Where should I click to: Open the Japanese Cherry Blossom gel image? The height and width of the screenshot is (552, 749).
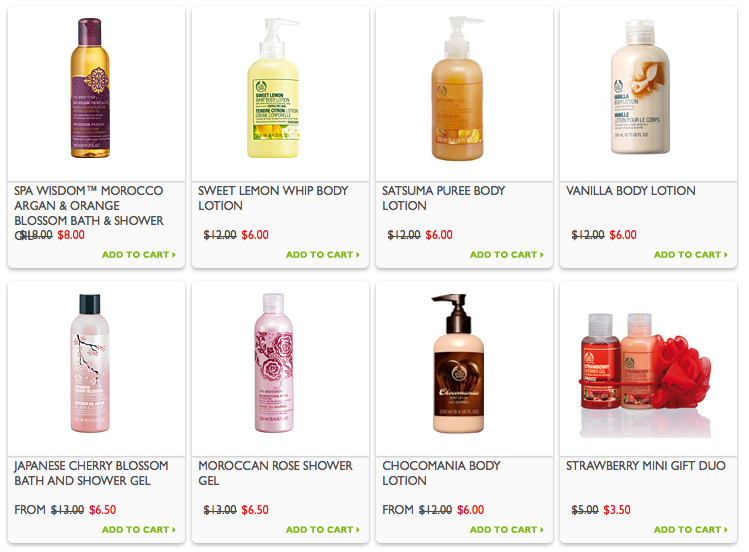[90, 363]
